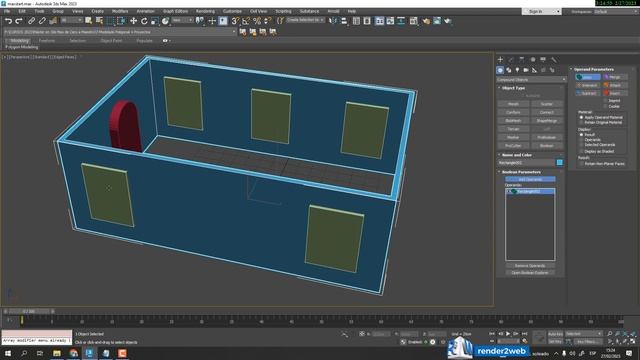
Task: Select the Shapes category icon
Action: (x=509, y=70)
